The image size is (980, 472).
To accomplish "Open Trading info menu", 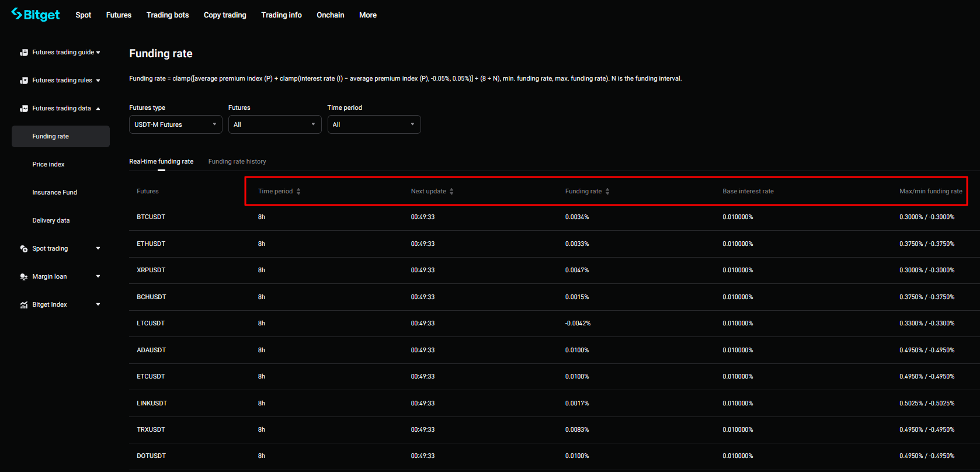I will (282, 15).
